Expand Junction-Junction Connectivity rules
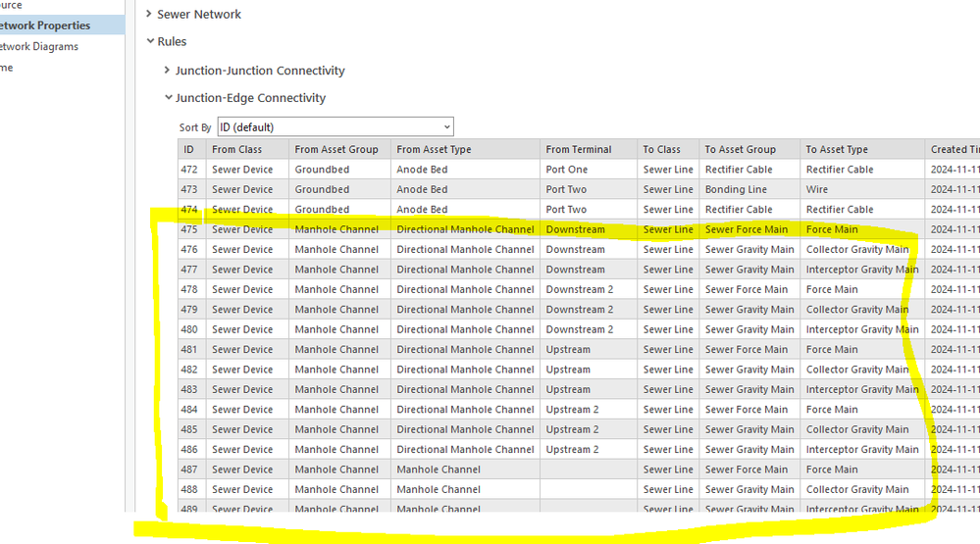980x544 pixels. pyautogui.click(x=167, y=70)
